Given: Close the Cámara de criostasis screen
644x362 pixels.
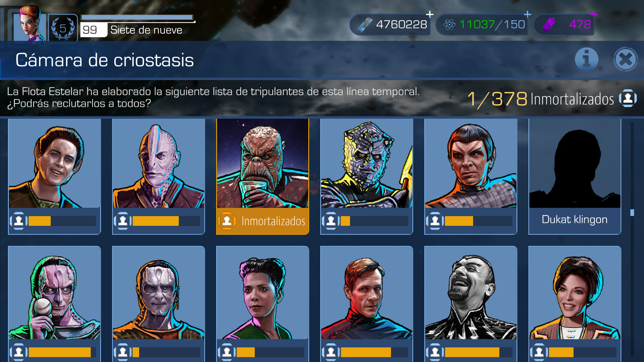Looking at the screenshot, I should point(626,60).
